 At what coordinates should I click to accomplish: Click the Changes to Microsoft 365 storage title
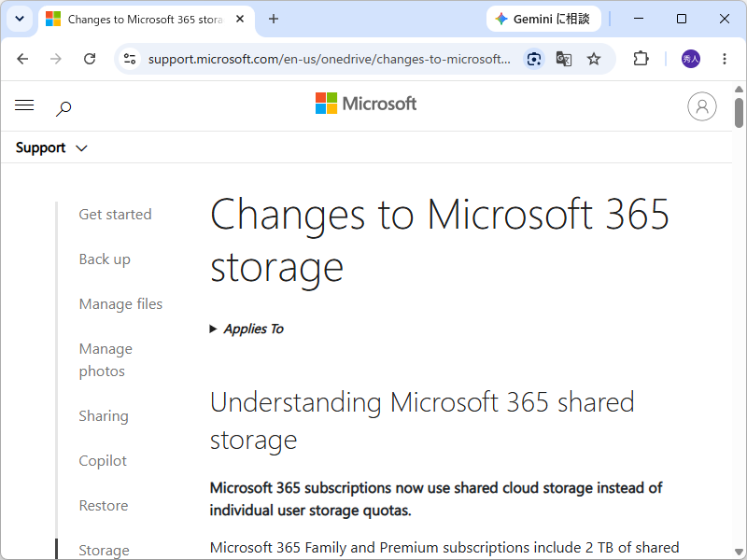tap(440, 241)
